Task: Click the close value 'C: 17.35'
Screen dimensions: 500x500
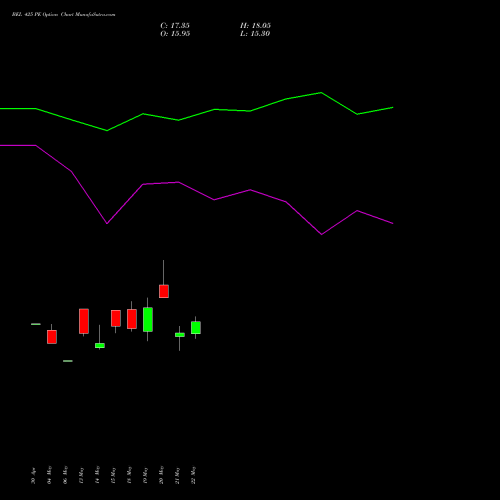Action: pos(175,26)
